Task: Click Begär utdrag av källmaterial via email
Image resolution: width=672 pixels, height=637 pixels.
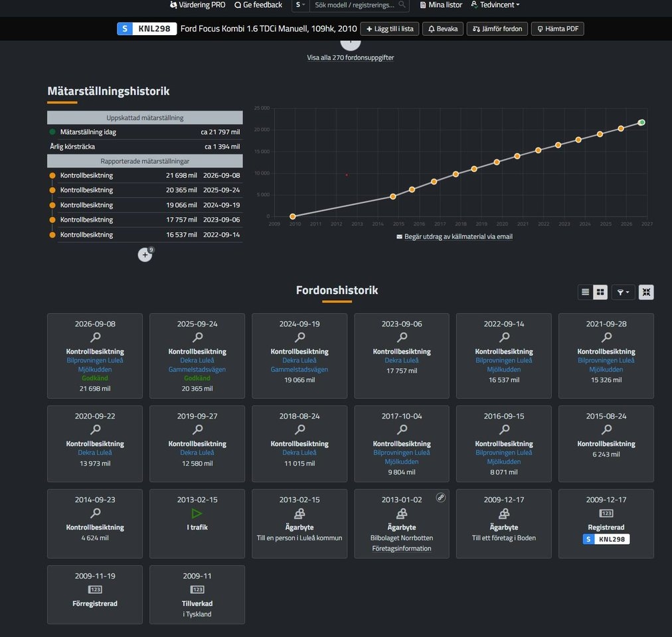Action: coord(454,236)
